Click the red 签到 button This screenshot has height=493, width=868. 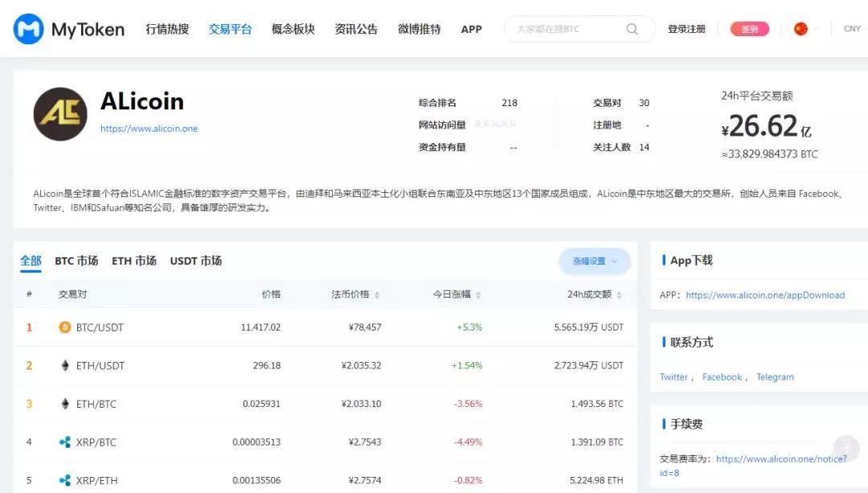click(x=750, y=29)
